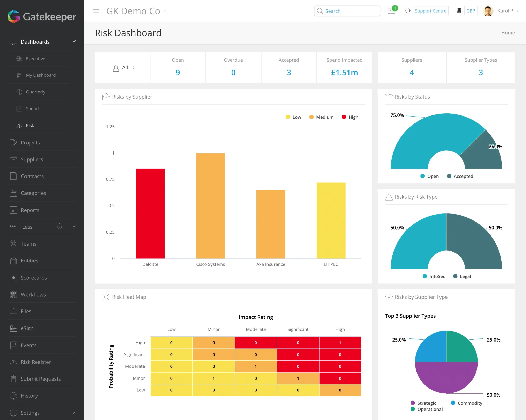
Task: Select the Quarterly dashboard menu item
Action: point(36,92)
